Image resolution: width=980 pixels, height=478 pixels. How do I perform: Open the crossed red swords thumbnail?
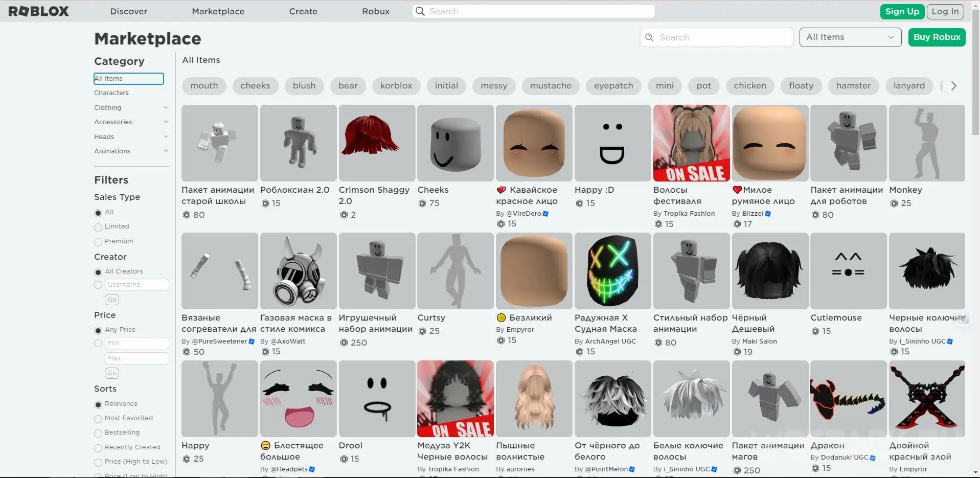tap(927, 399)
